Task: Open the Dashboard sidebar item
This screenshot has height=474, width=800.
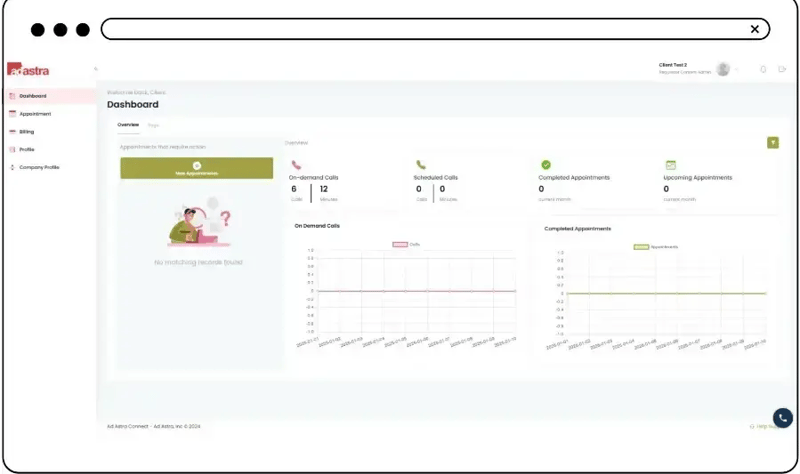Action: point(50,96)
